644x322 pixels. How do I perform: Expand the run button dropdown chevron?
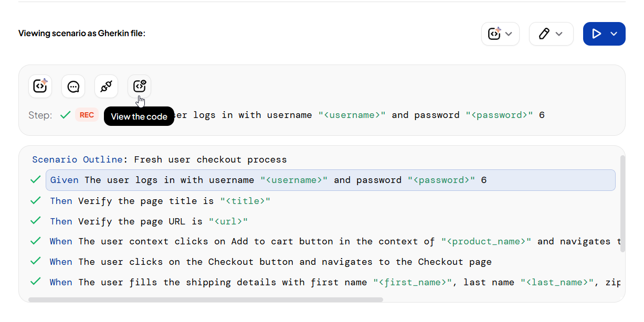pyautogui.click(x=614, y=34)
